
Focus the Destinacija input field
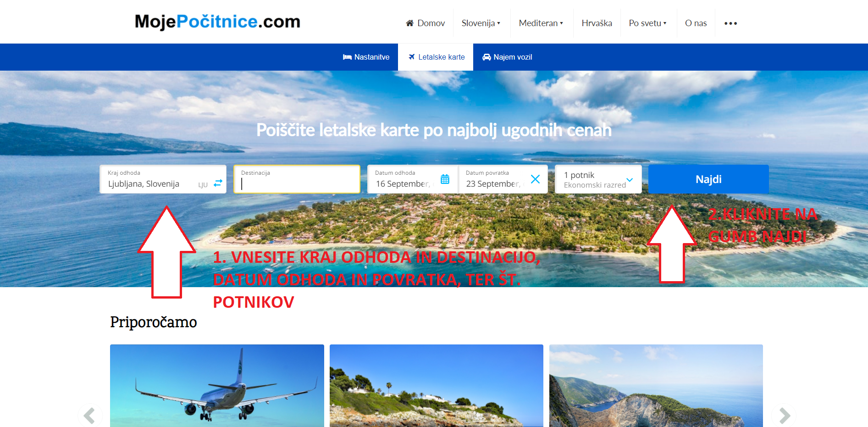[297, 179]
